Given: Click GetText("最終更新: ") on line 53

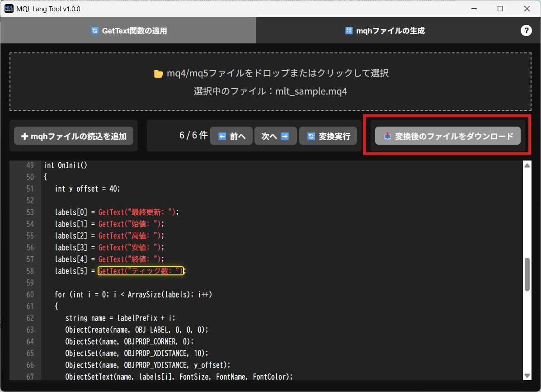Looking at the screenshot, I should coord(139,212).
